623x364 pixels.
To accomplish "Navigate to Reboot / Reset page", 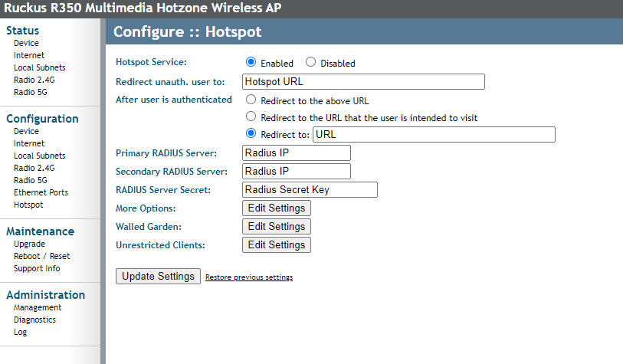I will click(x=41, y=256).
